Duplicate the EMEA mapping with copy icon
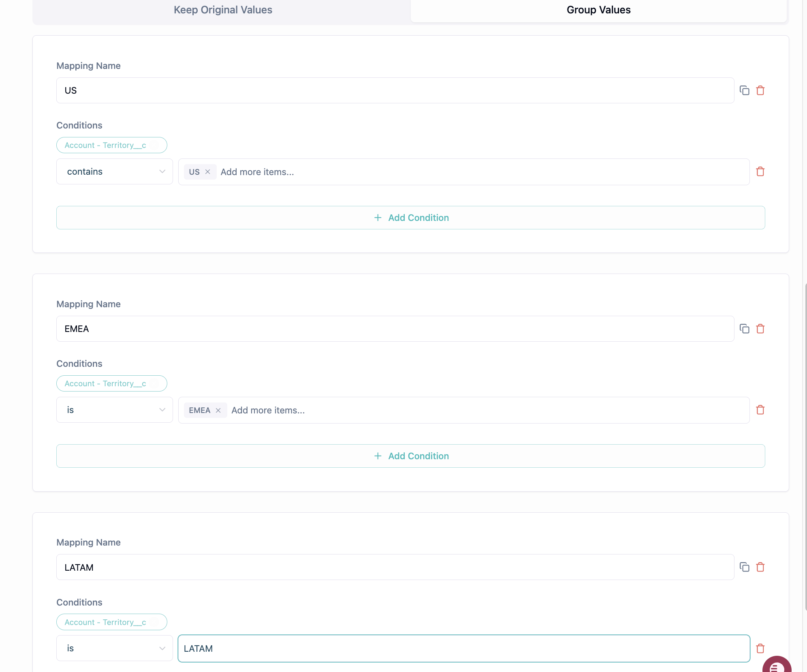This screenshot has height=672, width=807. click(x=744, y=329)
